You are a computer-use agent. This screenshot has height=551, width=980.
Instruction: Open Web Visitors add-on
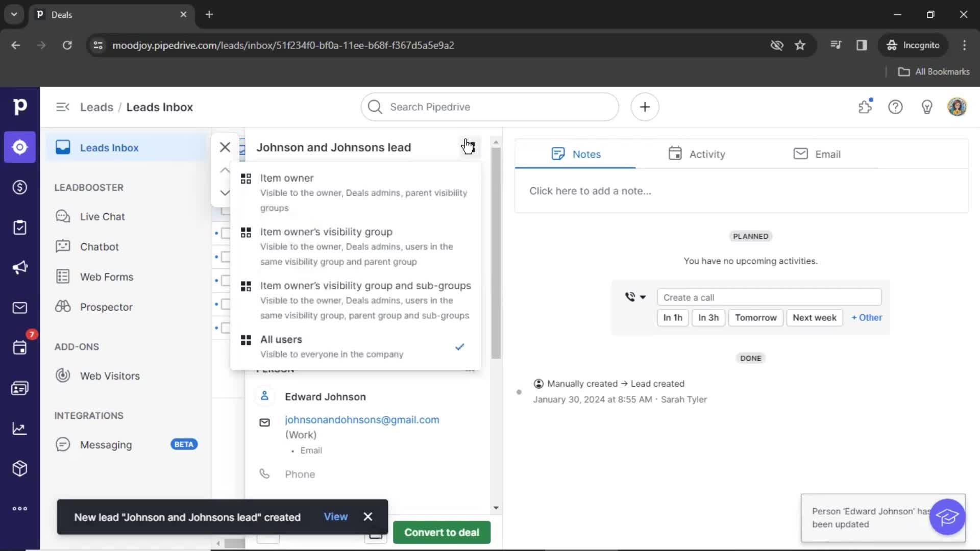tap(110, 375)
